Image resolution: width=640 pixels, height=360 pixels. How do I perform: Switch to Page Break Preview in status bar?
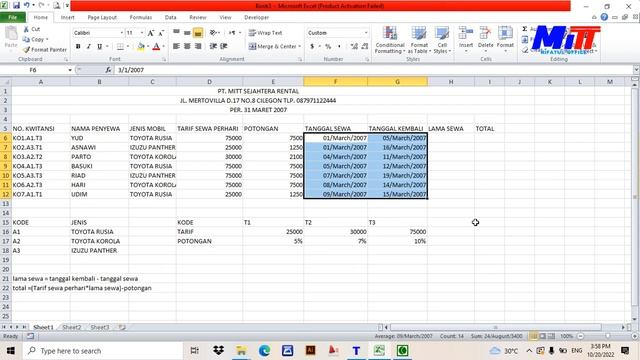pyautogui.click(x=551, y=336)
